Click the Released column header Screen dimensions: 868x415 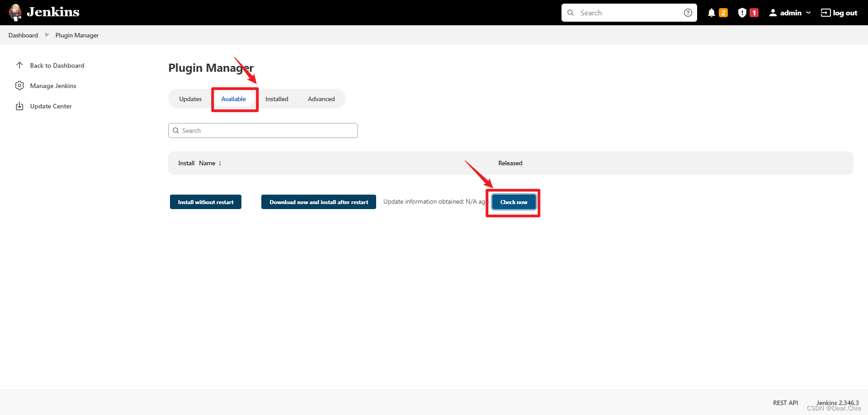(510, 163)
